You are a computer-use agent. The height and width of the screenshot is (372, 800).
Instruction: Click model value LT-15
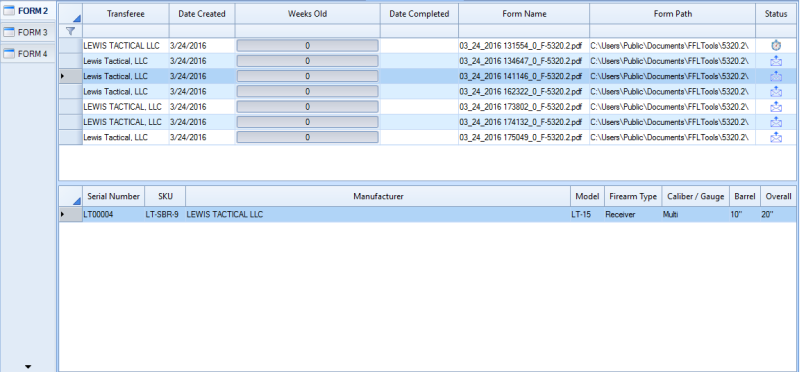click(581, 215)
